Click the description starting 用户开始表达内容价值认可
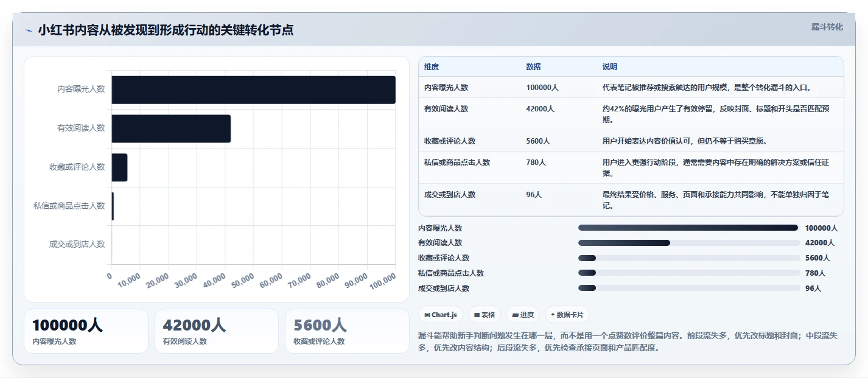The height and width of the screenshot is (378, 868). tap(685, 141)
